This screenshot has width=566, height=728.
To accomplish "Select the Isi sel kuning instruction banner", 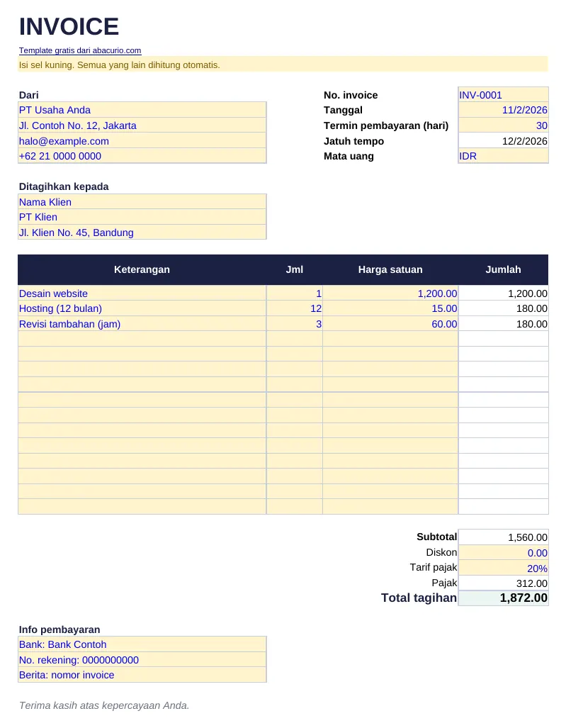I will [283, 65].
